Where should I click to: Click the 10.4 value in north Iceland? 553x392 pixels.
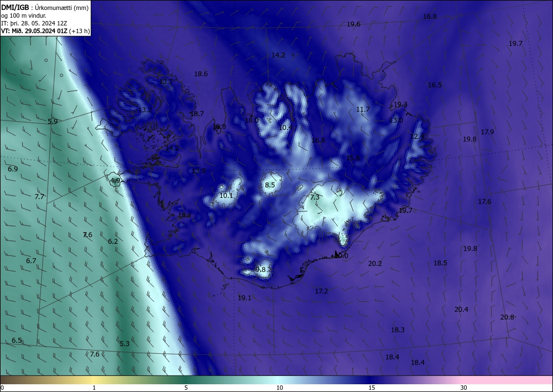[285, 127]
